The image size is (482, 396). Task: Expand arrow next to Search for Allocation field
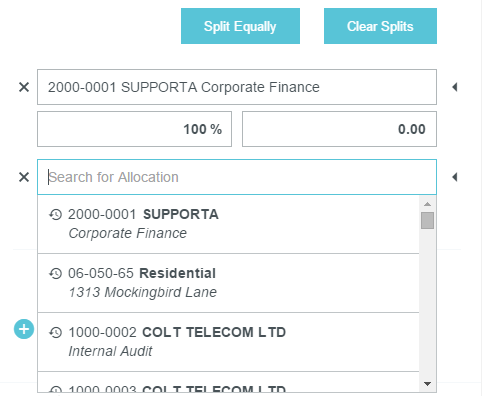point(454,177)
